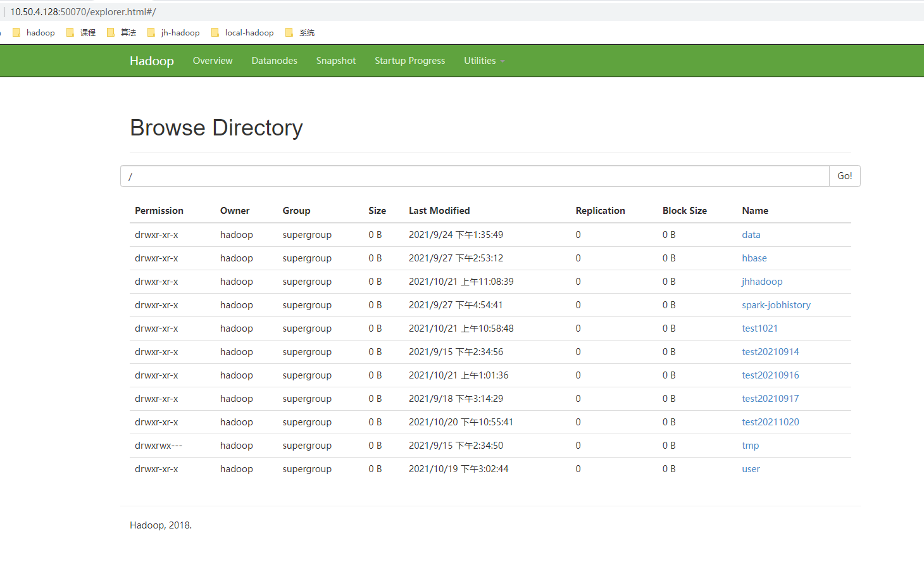
Task: Open the jhhadoop directory
Action: click(x=762, y=282)
